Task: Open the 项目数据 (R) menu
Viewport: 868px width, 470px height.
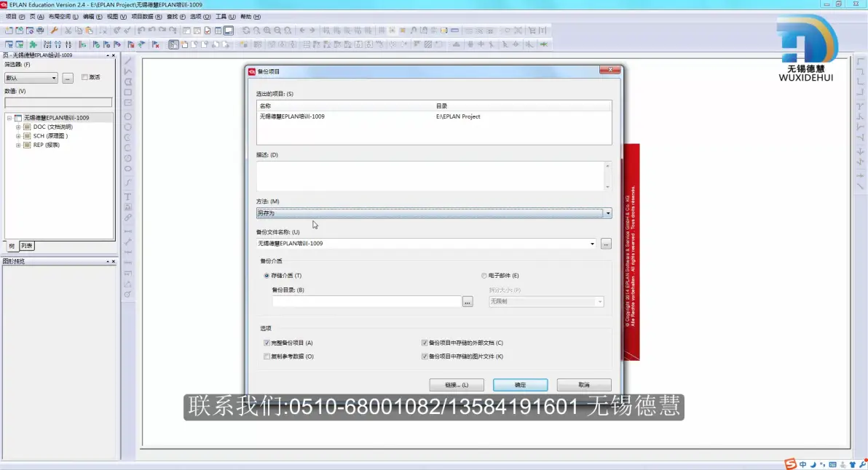Action: [x=146, y=17]
